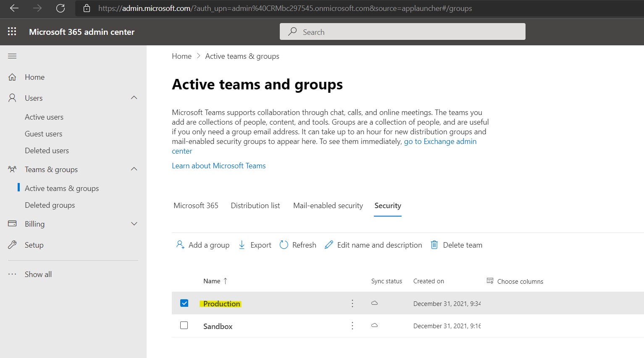
Task: Click the Export download arrow icon
Action: pyautogui.click(x=242, y=245)
